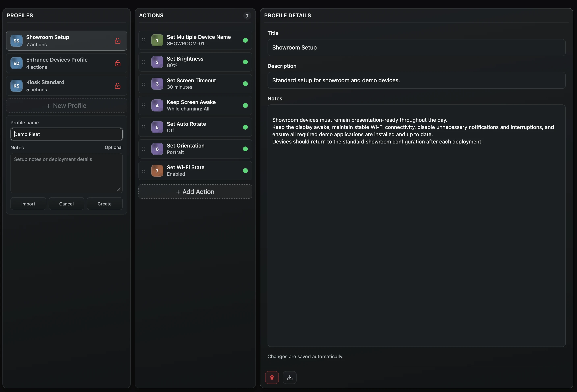Click the drag handle for Set Multiple Device Name

[144, 40]
